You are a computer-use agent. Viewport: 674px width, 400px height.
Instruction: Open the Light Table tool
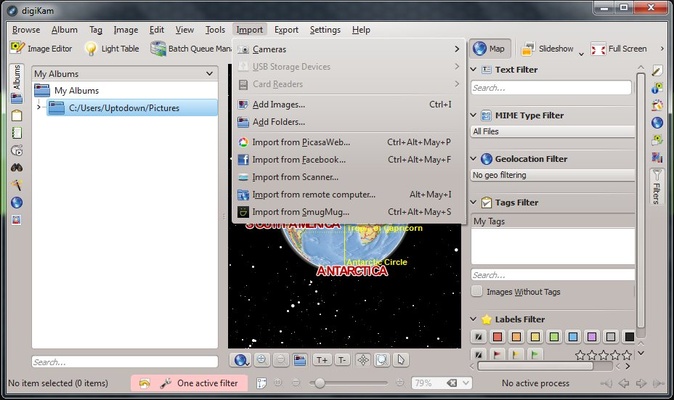pos(112,49)
